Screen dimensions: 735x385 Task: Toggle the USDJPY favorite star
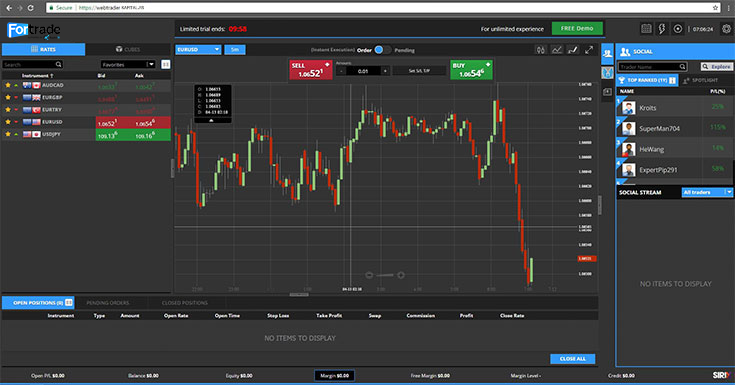point(8,134)
